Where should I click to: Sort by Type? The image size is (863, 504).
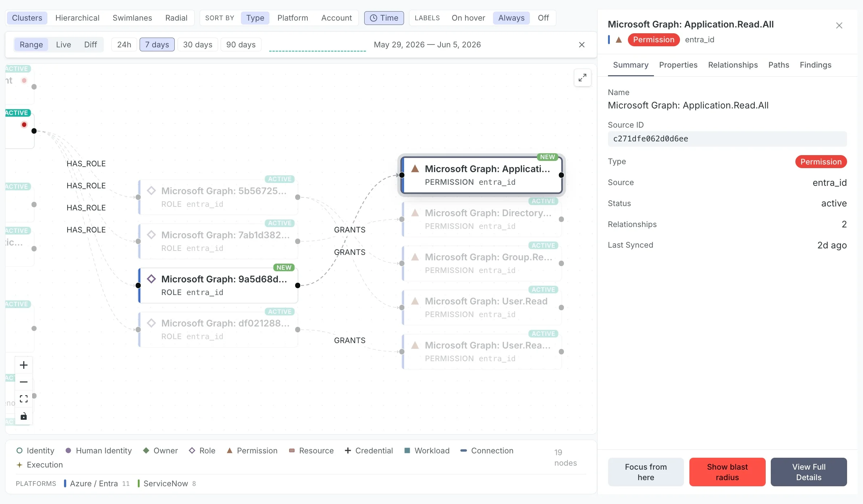click(x=255, y=18)
